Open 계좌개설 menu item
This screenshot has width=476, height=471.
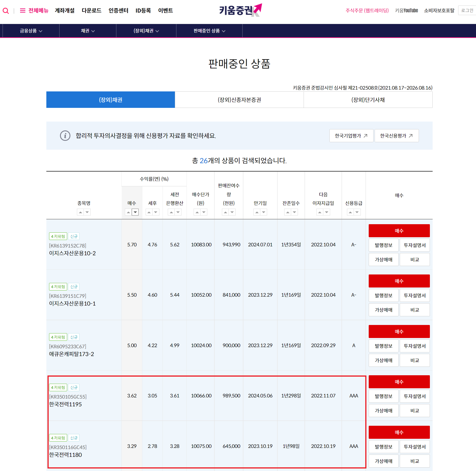pos(65,11)
